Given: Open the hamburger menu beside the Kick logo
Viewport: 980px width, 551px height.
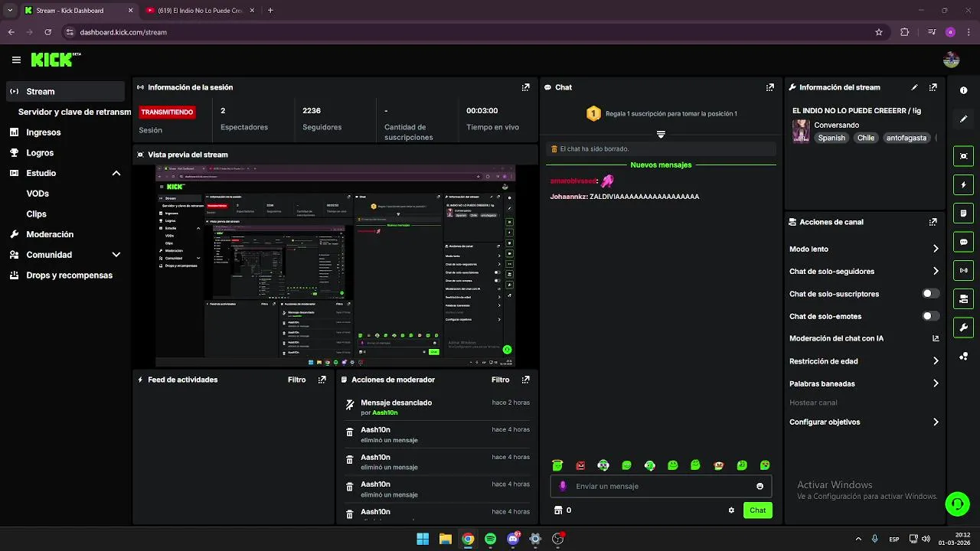Looking at the screenshot, I should pos(16,60).
